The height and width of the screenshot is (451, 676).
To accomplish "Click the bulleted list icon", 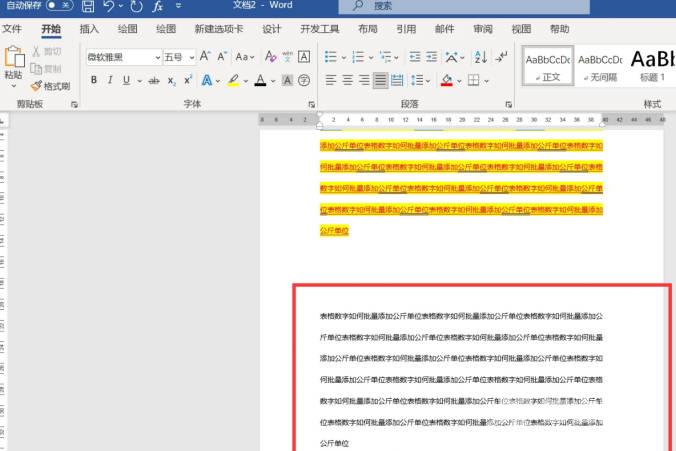I will pos(332,57).
